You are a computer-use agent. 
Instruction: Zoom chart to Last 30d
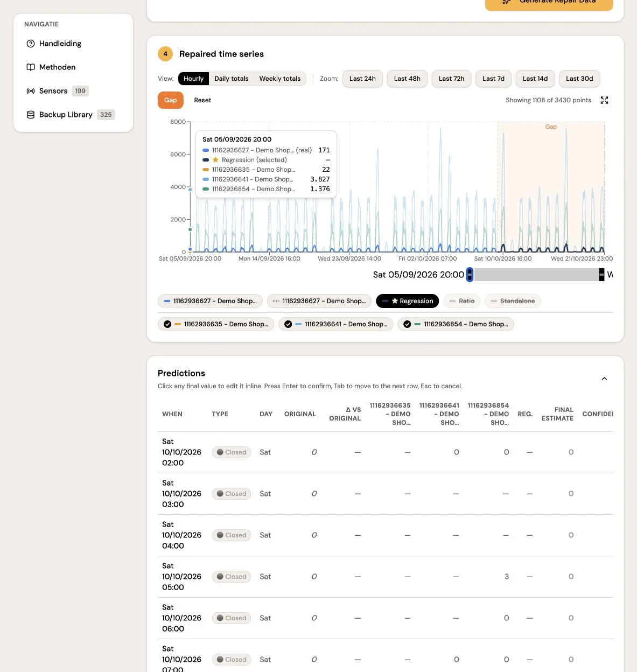(x=579, y=79)
